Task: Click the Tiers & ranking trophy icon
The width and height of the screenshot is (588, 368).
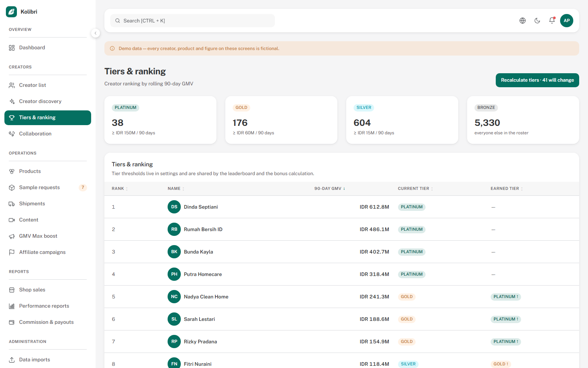Action: (12, 118)
